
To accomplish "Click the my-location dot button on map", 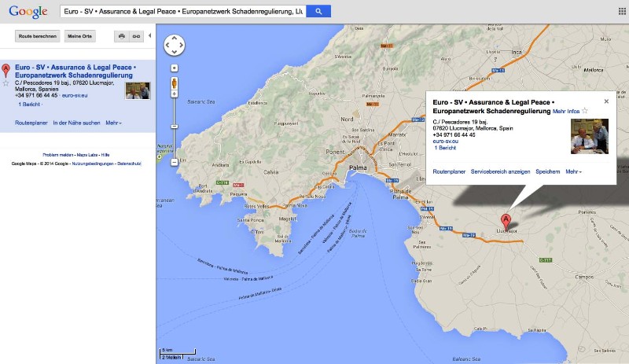I will click(x=175, y=68).
